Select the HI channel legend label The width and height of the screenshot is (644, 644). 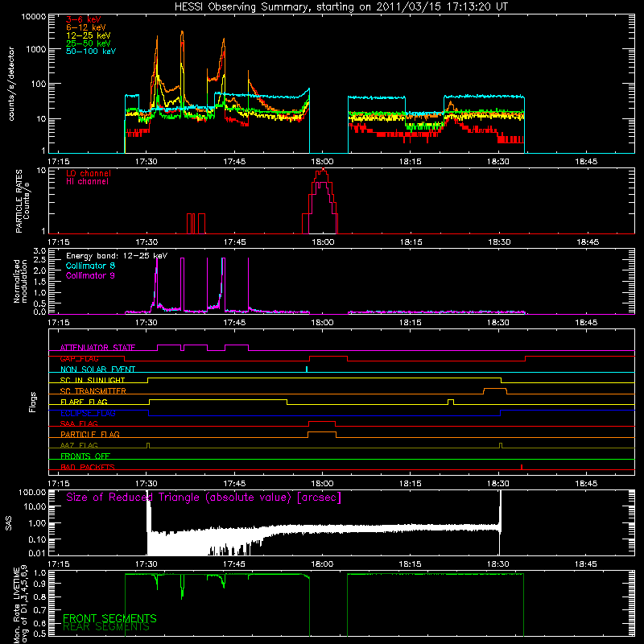click(x=87, y=182)
